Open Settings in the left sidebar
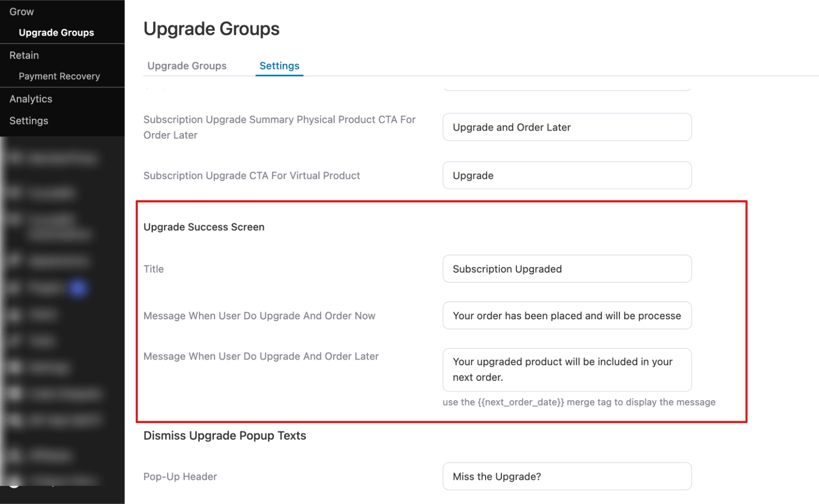The width and height of the screenshot is (819, 504). tap(29, 121)
